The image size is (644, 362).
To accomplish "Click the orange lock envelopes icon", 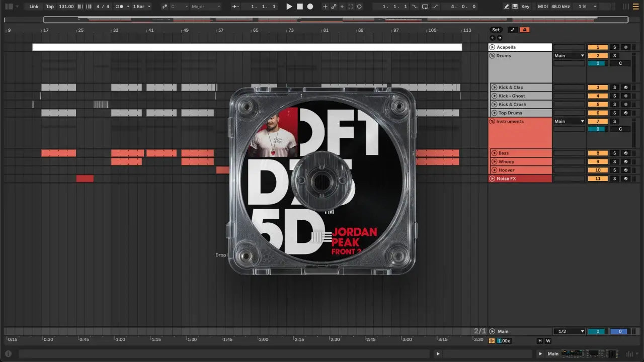I will click(x=525, y=30).
